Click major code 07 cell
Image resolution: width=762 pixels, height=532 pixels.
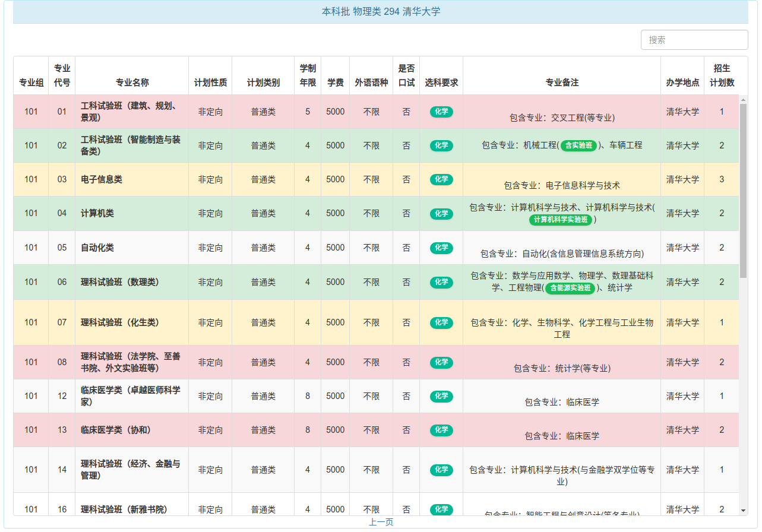coord(62,322)
